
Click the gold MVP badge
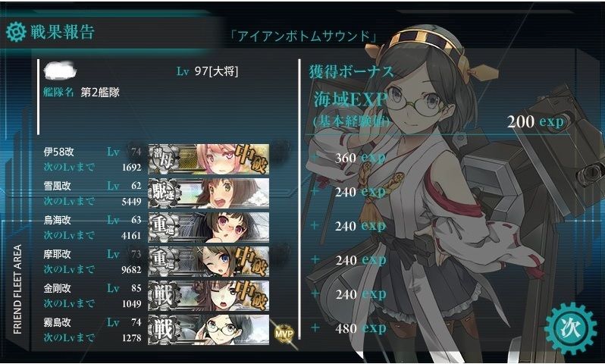tap(284, 333)
